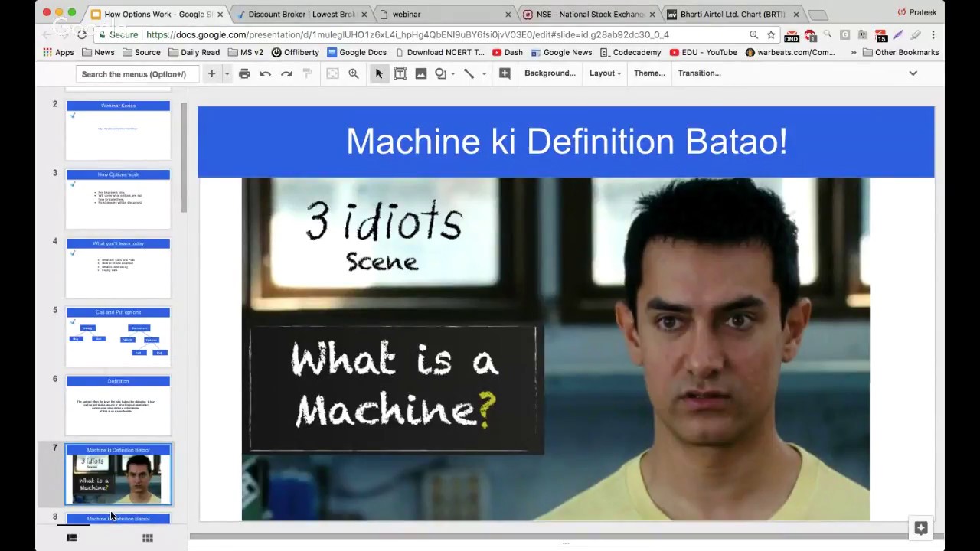980x551 pixels.
Task: Open the Daily Read bookmarks folder
Action: tap(194, 52)
